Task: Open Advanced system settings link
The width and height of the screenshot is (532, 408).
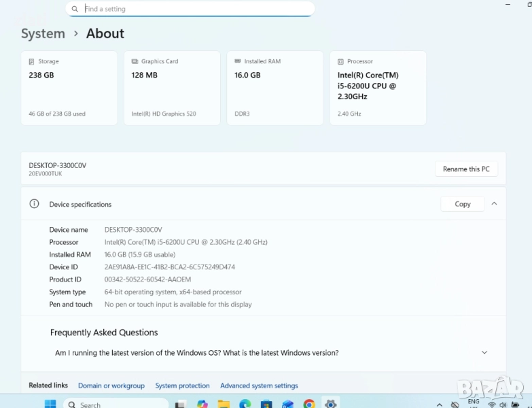Action: (x=259, y=386)
